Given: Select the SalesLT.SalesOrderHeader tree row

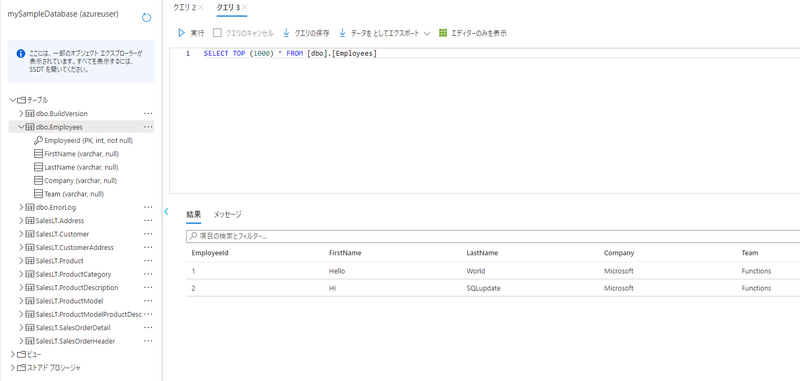Looking at the screenshot, I should tap(82, 341).
